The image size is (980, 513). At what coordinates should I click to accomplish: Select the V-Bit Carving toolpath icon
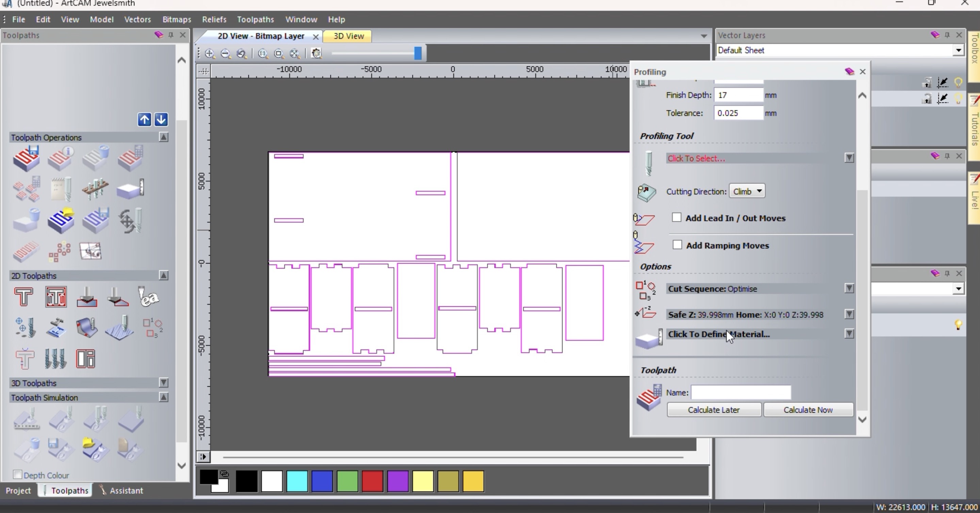coord(87,296)
